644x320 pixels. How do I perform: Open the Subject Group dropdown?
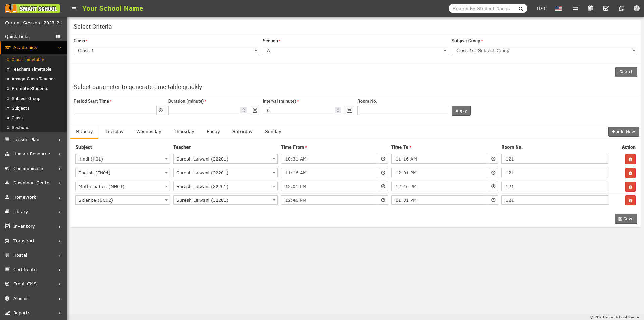click(544, 50)
